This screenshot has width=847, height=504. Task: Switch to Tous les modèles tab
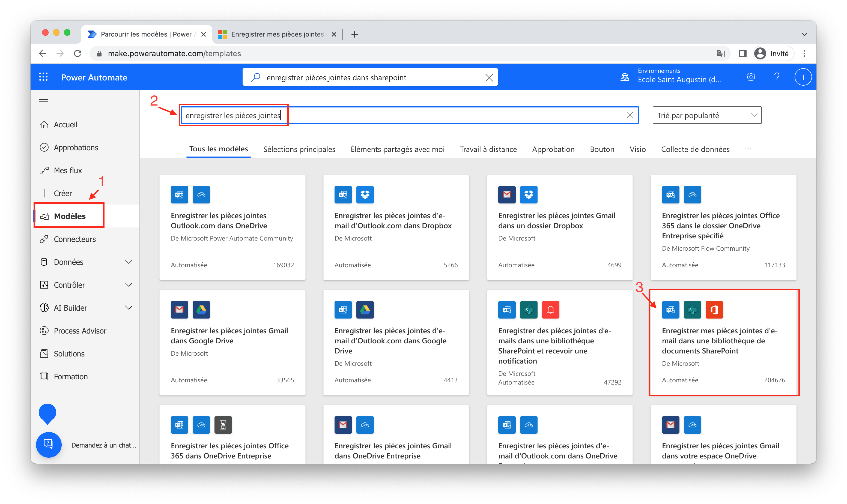click(219, 149)
